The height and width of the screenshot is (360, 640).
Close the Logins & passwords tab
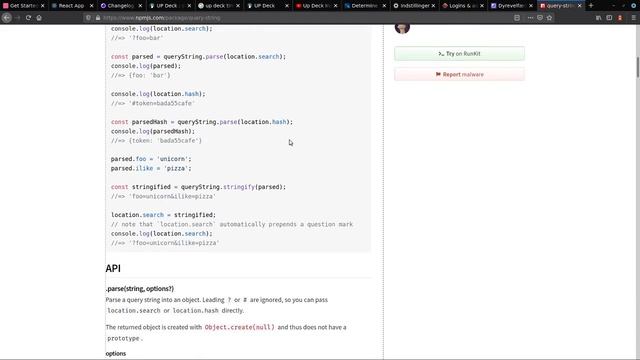482,6
